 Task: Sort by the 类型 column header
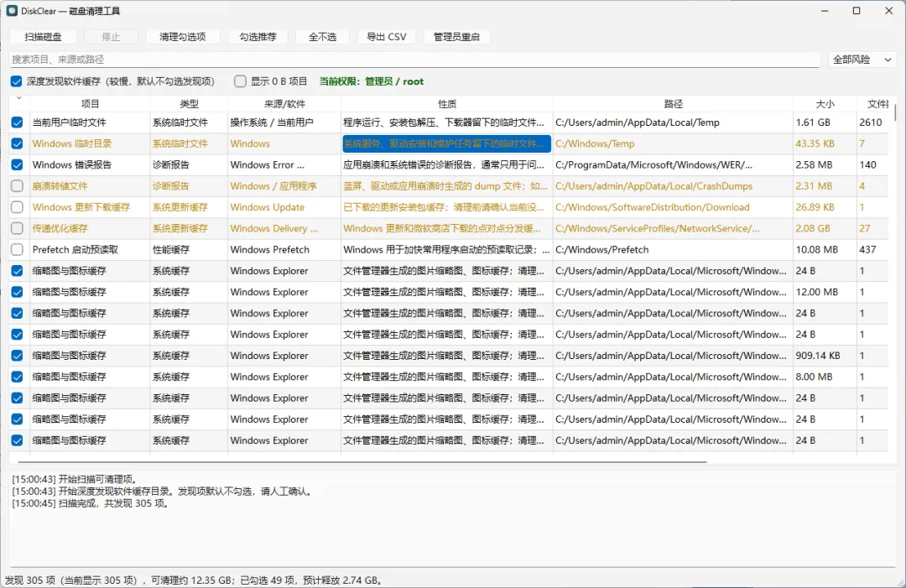tap(189, 104)
